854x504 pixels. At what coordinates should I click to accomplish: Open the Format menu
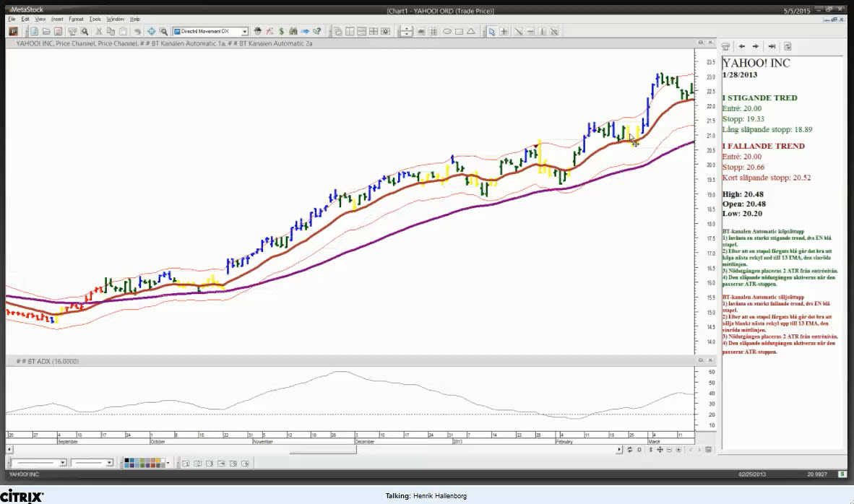click(x=76, y=19)
